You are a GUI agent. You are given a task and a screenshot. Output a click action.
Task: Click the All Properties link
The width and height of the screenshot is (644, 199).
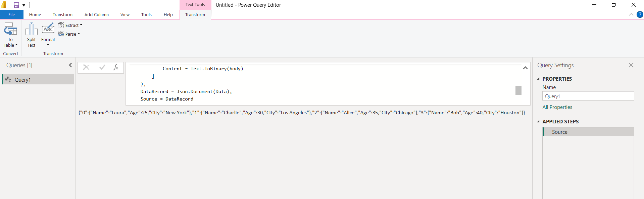(557, 107)
